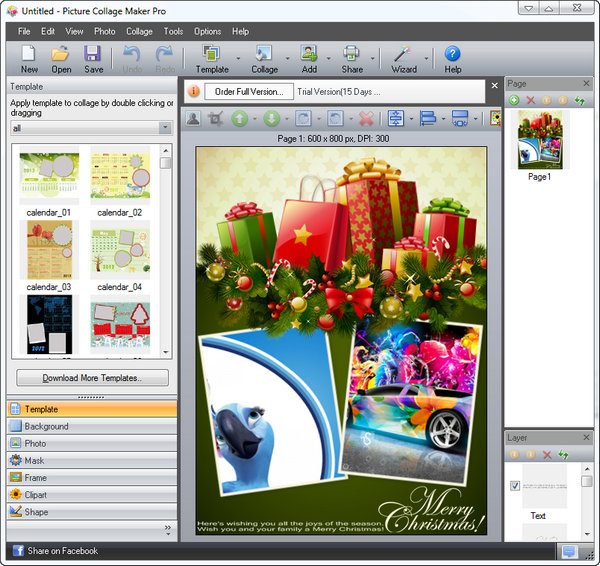Add a page with green plus icon
This screenshot has width=600, height=566.
[x=514, y=100]
